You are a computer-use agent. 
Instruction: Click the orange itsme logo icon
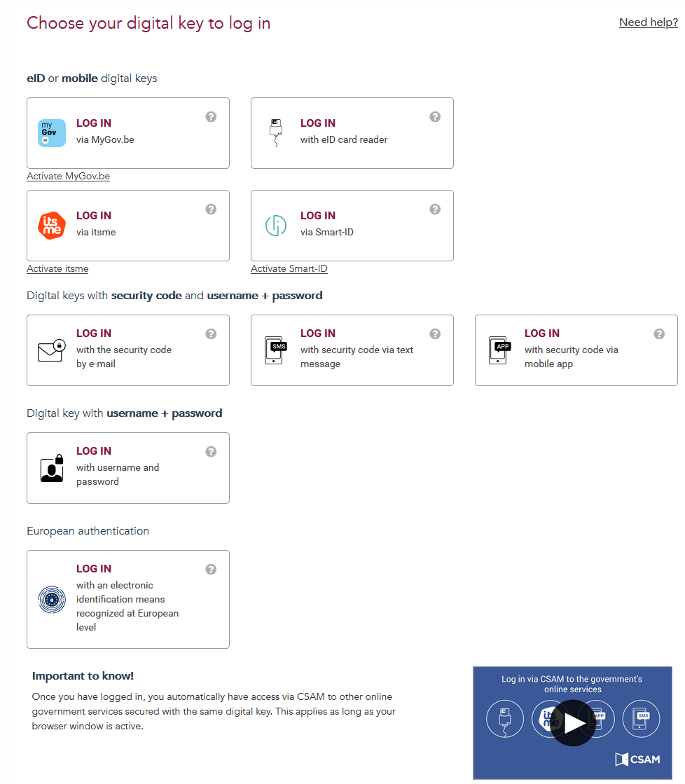tap(52, 226)
